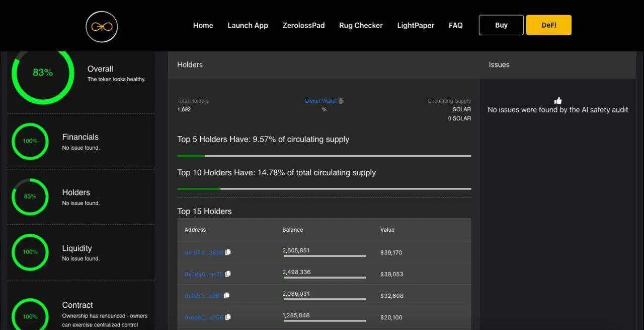Click the Holders panel header
This screenshot has height=330, width=644.
click(x=324, y=64)
